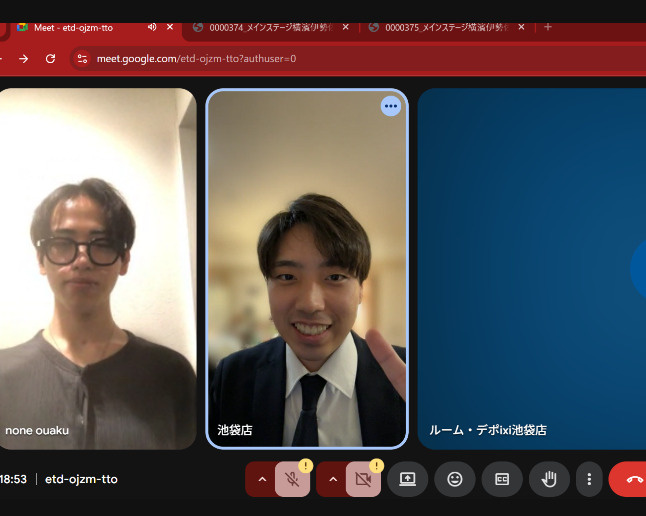Unmute the microphone in the call bar
The width and height of the screenshot is (646, 516).
292,480
